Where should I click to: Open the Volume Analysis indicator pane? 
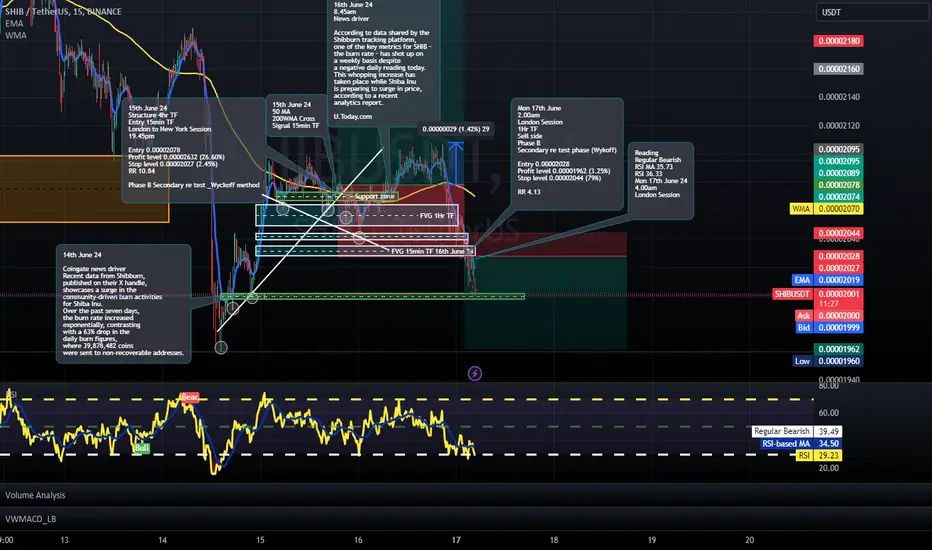pyautogui.click(x=35, y=495)
